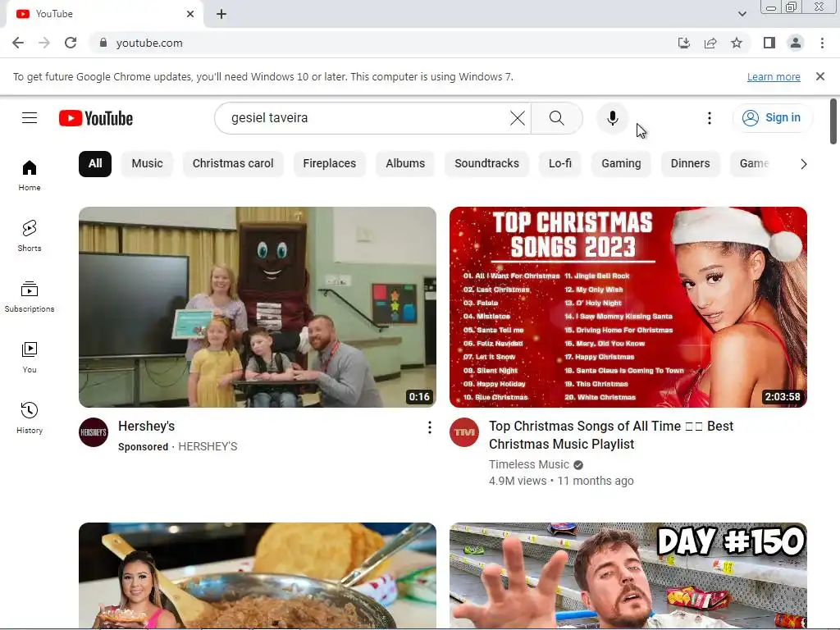Select the Music filter chip
840x630 pixels.
point(148,164)
